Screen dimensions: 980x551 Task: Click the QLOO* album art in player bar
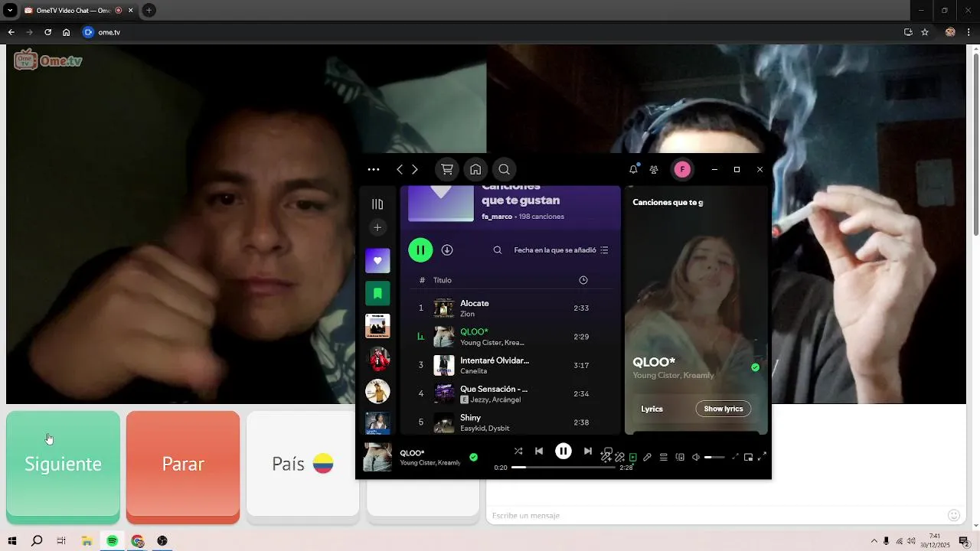[377, 457]
